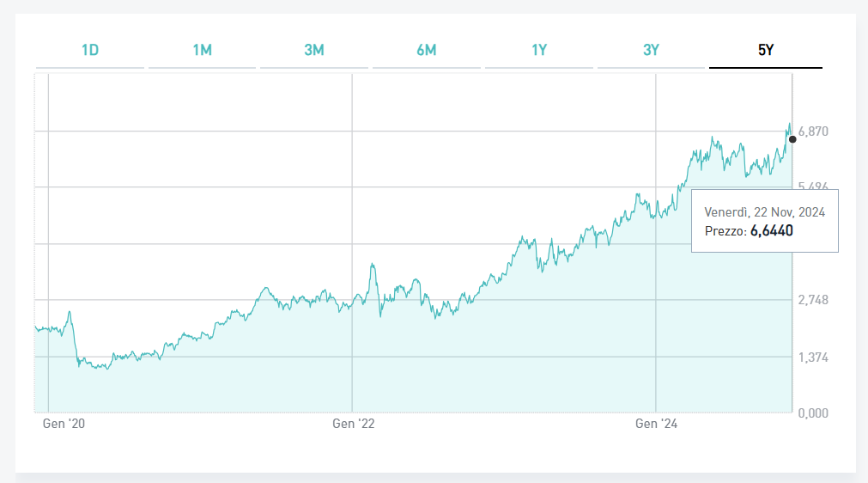Image resolution: width=868 pixels, height=483 pixels.
Task: Click the Gen '24 x-axis label
Action: tap(656, 424)
